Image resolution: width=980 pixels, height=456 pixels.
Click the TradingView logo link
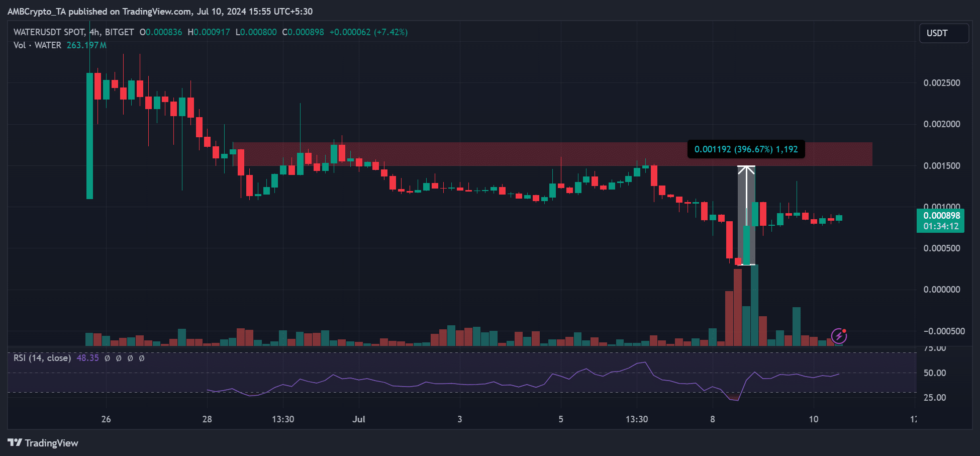pyautogui.click(x=43, y=443)
